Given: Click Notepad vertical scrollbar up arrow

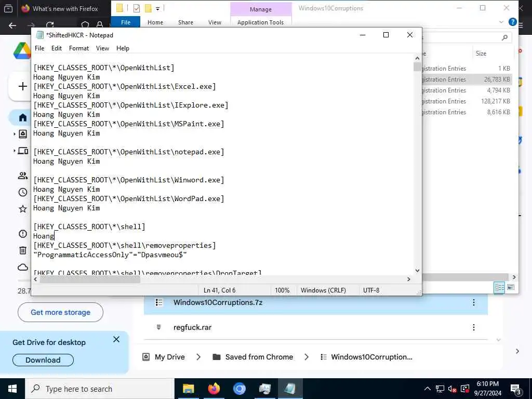Looking at the screenshot, I should pyautogui.click(x=417, y=58).
